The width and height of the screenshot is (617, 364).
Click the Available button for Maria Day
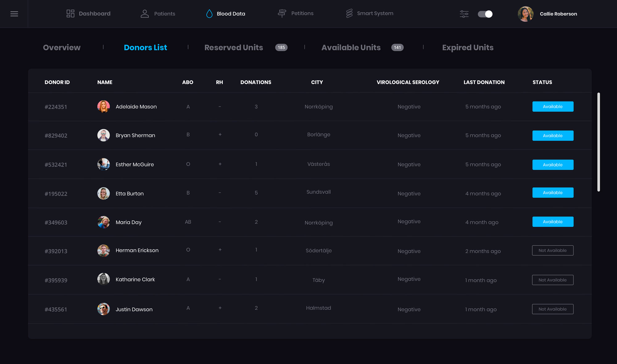[x=553, y=222]
